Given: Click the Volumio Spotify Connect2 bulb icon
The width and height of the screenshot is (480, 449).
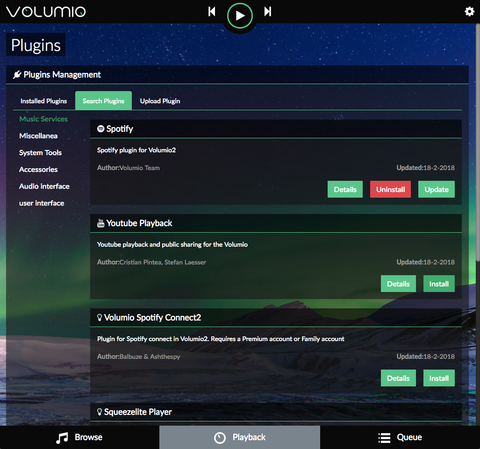Looking at the screenshot, I should [x=99, y=317].
